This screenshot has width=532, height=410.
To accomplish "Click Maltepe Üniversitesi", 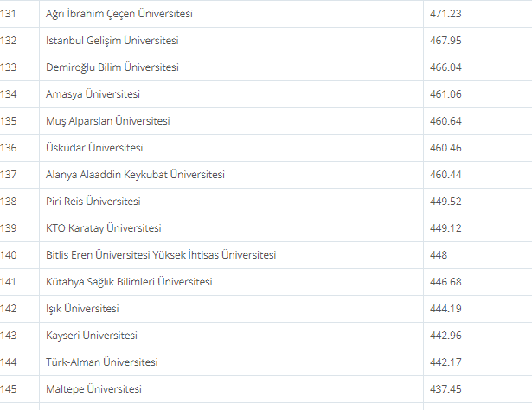I will (93, 388).
